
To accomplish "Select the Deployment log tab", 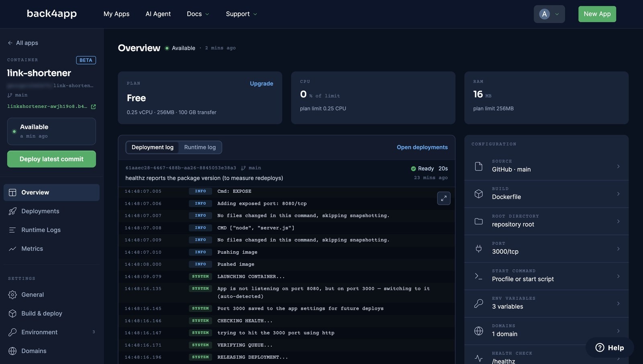I will point(152,147).
